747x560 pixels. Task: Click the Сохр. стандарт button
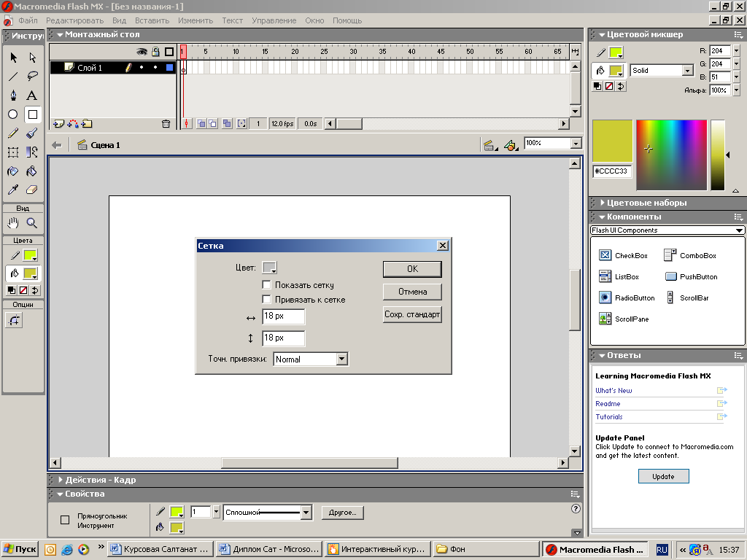point(413,314)
